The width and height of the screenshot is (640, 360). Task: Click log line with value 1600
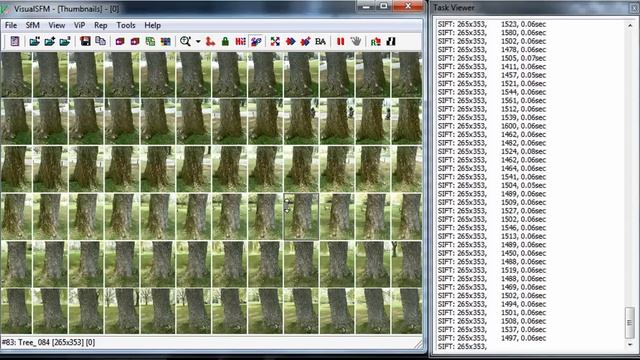(x=491, y=126)
